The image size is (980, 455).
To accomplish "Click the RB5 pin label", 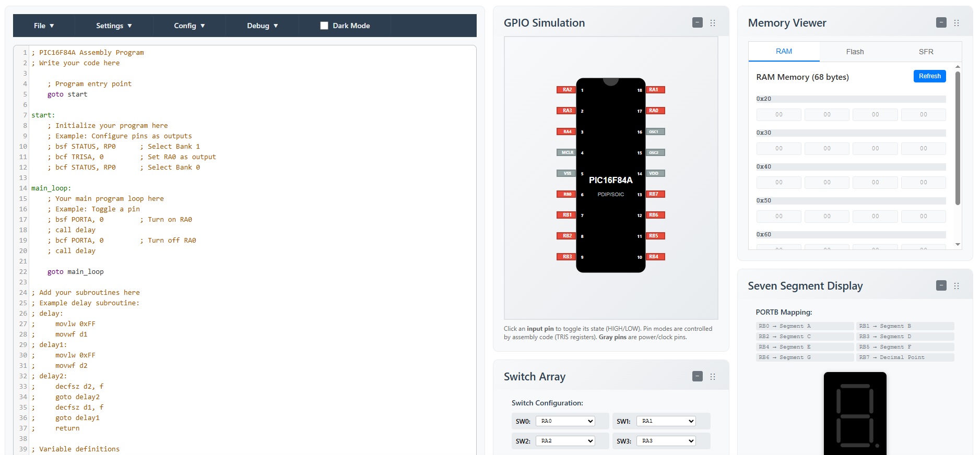I will (654, 236).
